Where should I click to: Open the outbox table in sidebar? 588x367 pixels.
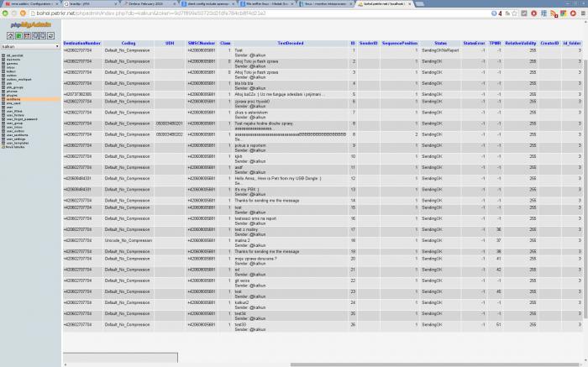click(11, 76)
